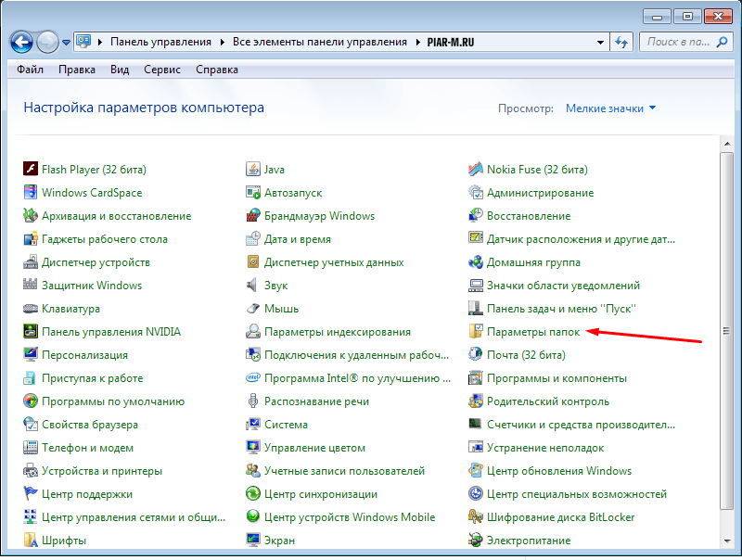Image resolution: width=742 pixels, height=560 pixels.
Task: Click the search magnifier icon
Action: point(722,42)
